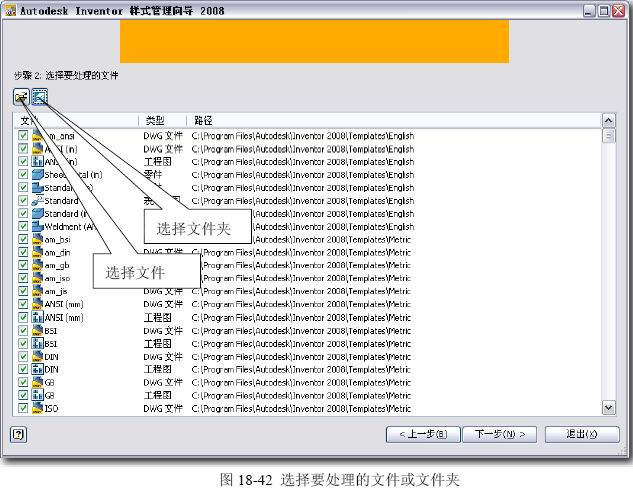
Task: Click the path cell of Weldment (ANSI) row
Action: 333,227
